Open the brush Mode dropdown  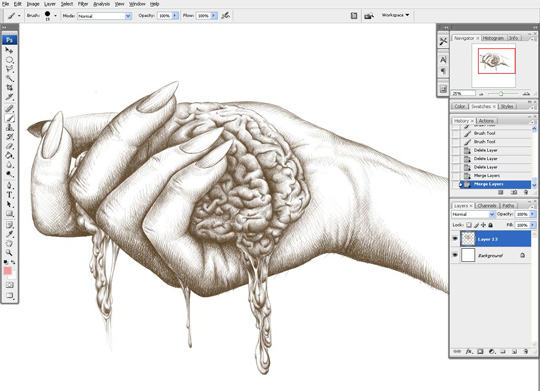(104, 16)
